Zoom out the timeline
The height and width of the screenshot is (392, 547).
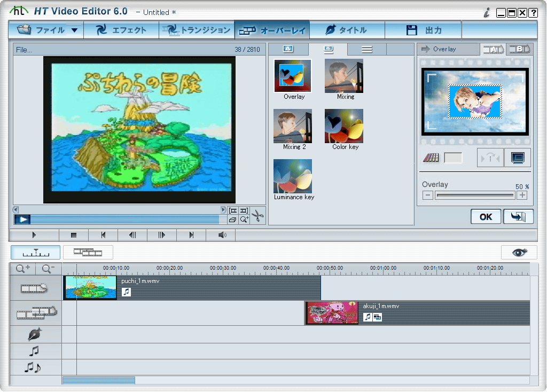pos(49,269)
